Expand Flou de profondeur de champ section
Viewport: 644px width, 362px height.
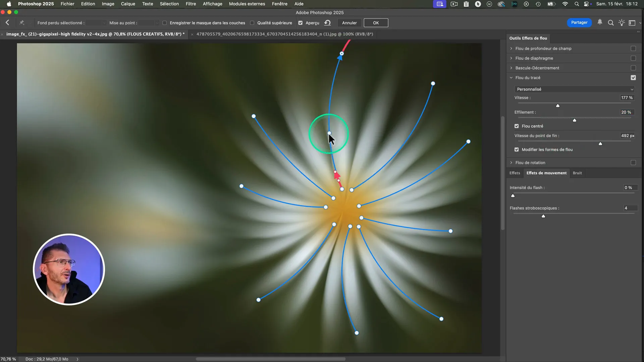511,49
